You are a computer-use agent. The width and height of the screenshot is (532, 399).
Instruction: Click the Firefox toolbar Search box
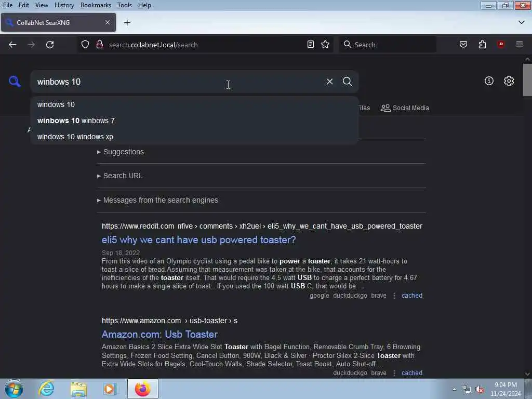[388, 45]
